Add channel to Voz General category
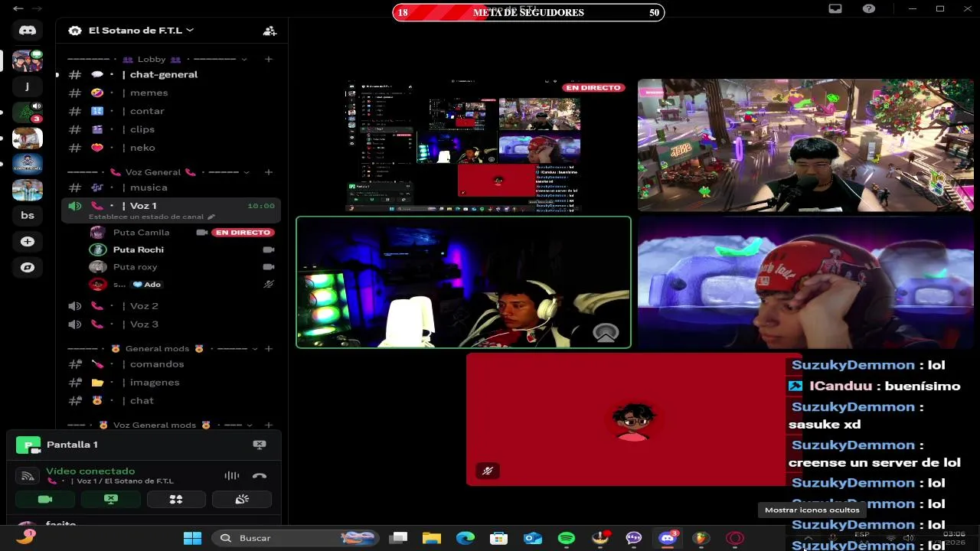980x551 pixels. tap(269, 172)
